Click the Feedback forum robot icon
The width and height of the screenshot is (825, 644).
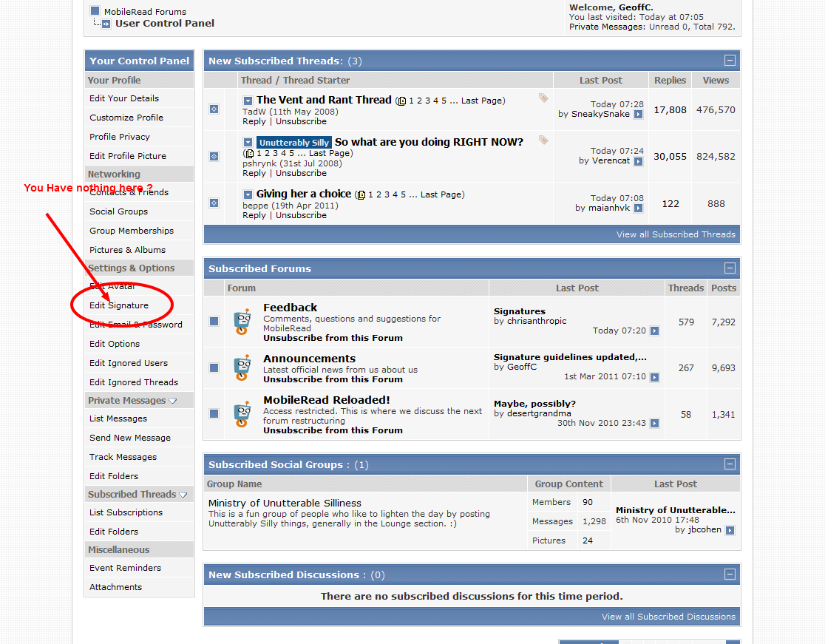click(242, 322)
